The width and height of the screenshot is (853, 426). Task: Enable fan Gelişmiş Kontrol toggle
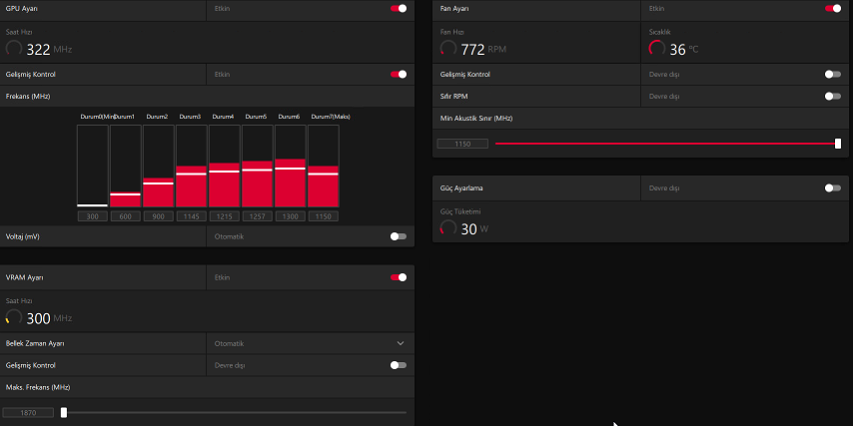(833, 74)
